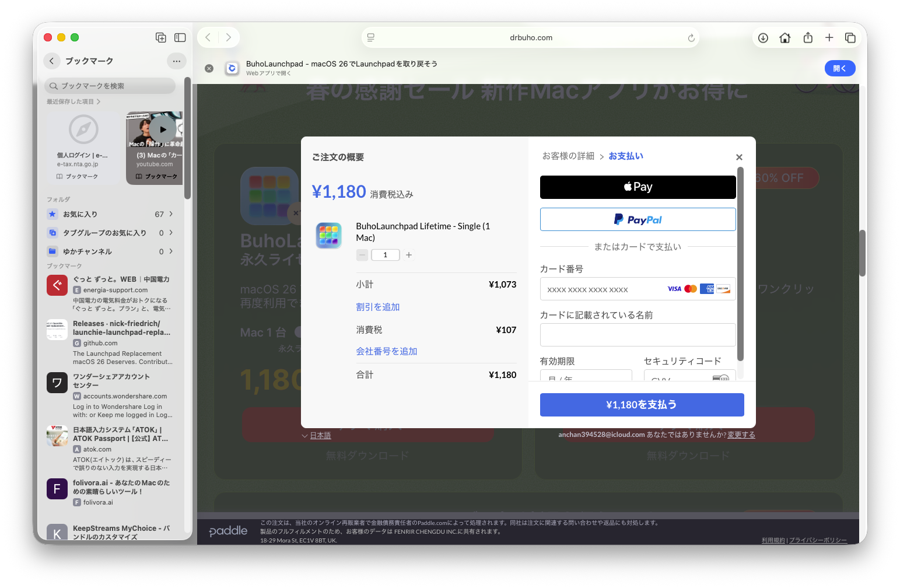Reload the drbuho.com page
900x588 pixels.
(691, 38)
